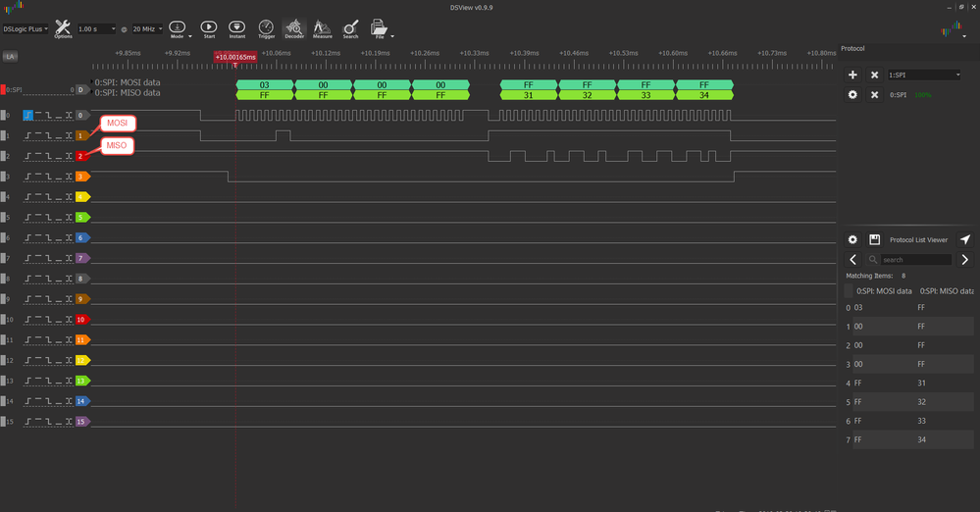Set high level trigger on channel 1
This screenshot has height=512, width=980.
[x=38, y=135]
